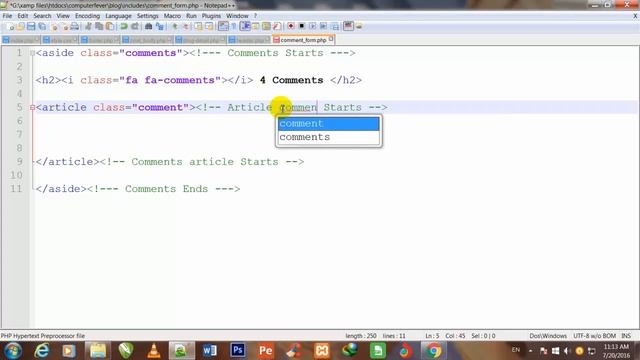Click 'Dos\Windows' line ending in status bar

[x=548, y=336]
